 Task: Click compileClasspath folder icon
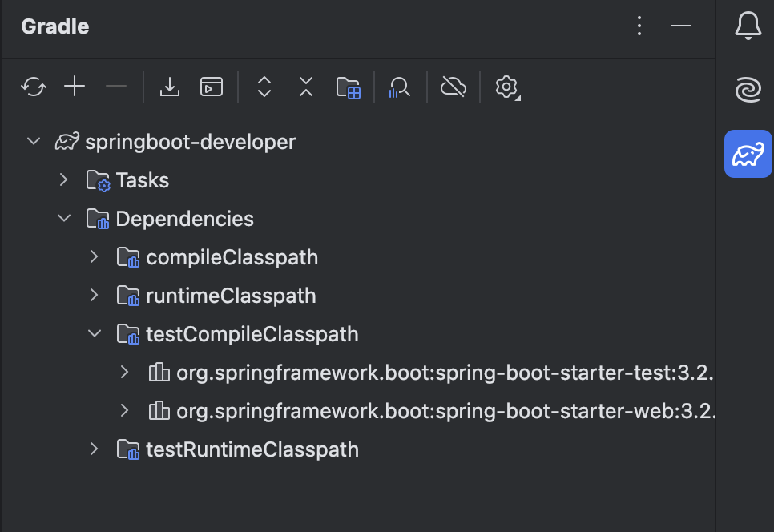tap(128, 257)
